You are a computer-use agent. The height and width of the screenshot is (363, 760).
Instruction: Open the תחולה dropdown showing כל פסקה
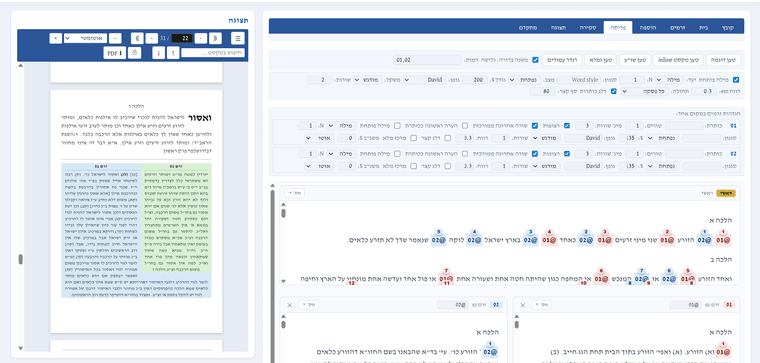(644, 91)
